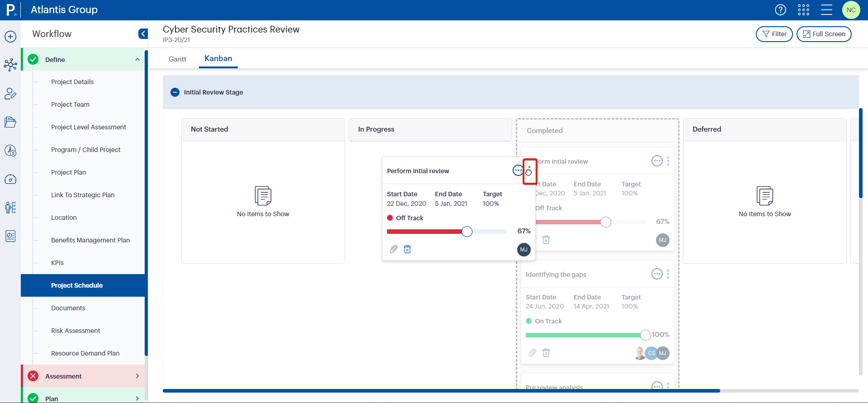Image resolution: width=868 pixels, height=403 pixels.
Task: Open the hamburger menu icon
Action: pyautogui.click(x=827, y=9)
